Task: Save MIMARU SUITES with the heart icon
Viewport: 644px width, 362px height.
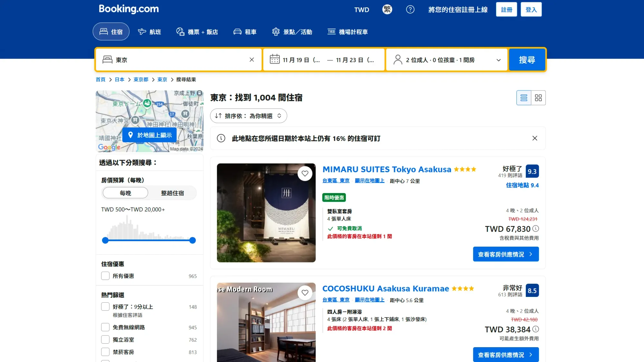Action: pyautogui.click(x=305, y=174)
